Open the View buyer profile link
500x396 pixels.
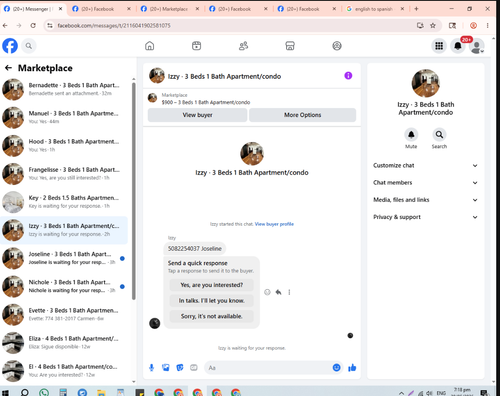[x=274, y=224]
